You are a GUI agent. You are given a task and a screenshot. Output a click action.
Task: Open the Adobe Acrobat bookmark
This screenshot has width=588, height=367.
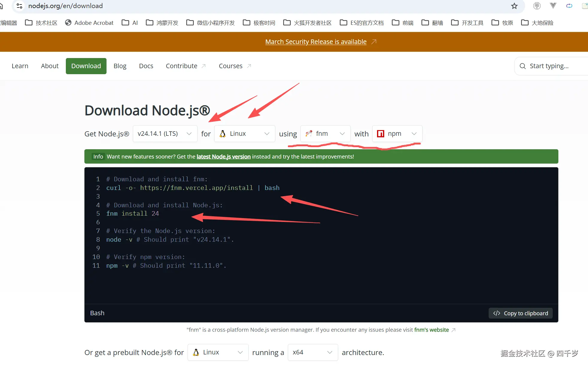(89, 22)
